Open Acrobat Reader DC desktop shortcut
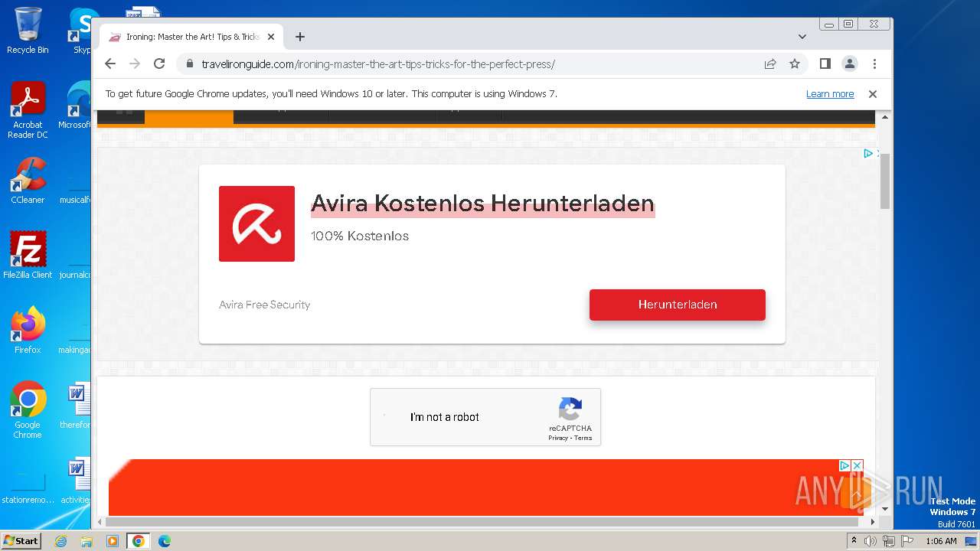This screenshot has width=980, height=551. (x=28, y=110)
